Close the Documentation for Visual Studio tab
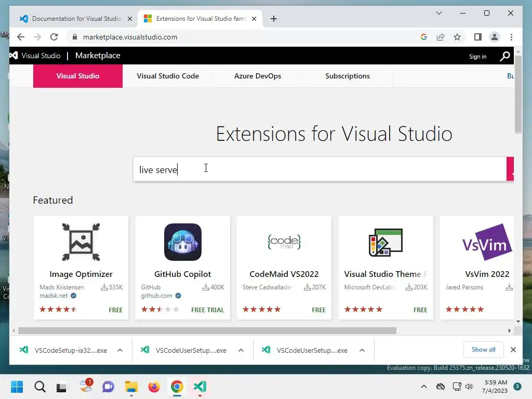 point(129,19)
